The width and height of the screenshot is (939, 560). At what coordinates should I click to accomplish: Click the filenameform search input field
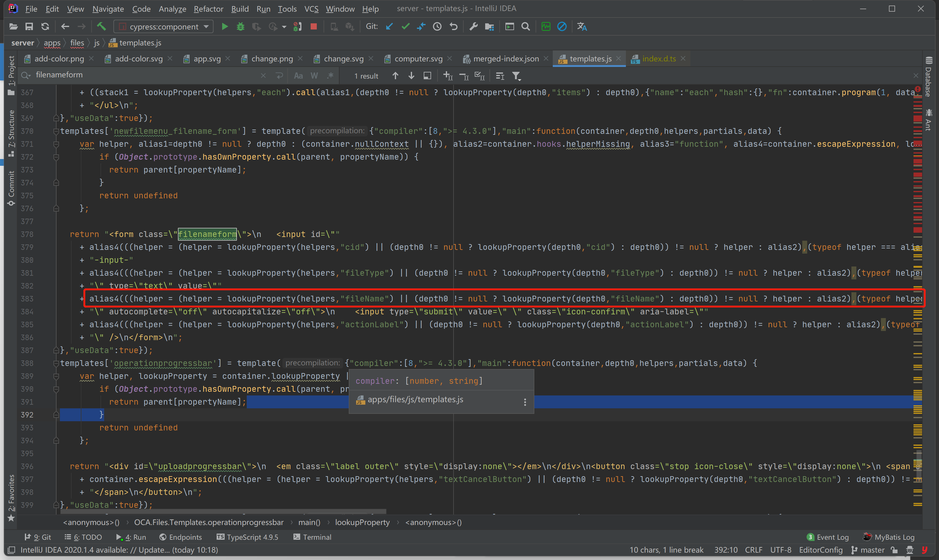pyautogui.click(x=143, y=75)
